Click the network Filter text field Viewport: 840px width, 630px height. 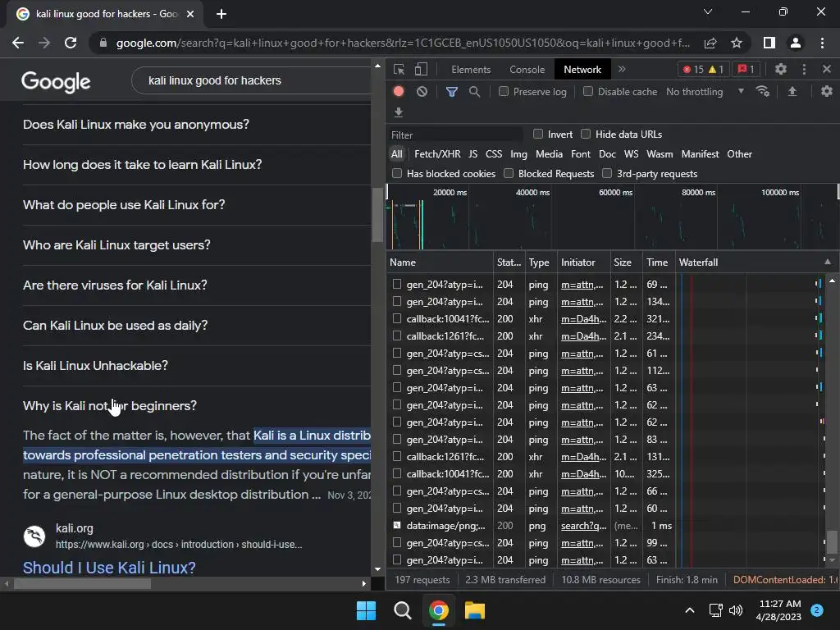click(455, 135)
